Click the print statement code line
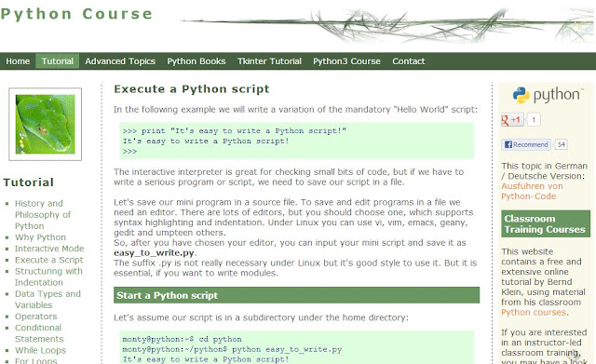 click(x=235, y=131)
